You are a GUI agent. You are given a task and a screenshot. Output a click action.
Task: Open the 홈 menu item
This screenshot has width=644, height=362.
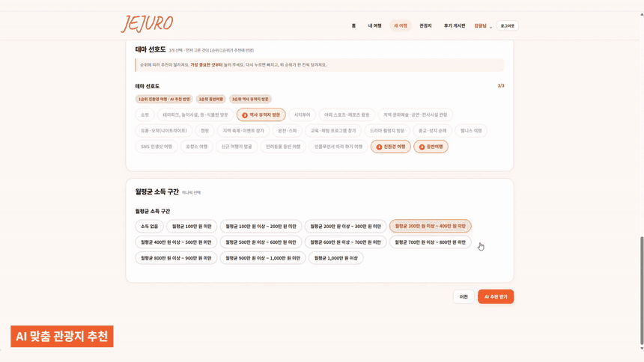point(353,26)
